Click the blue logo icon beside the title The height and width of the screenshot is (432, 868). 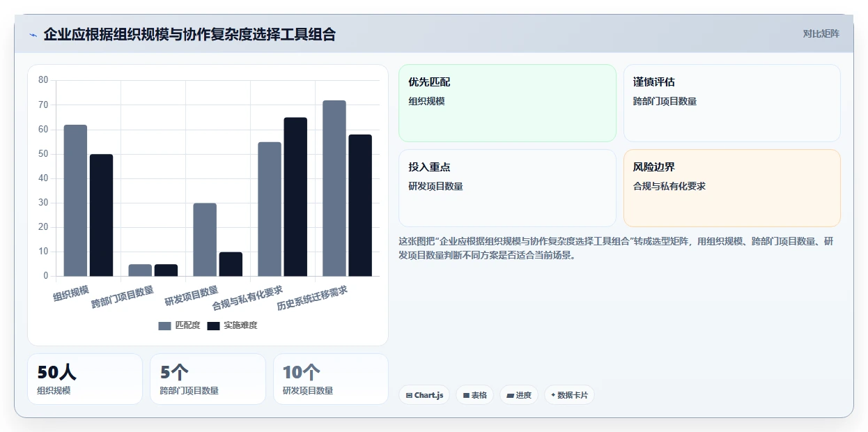click(33, 35)
